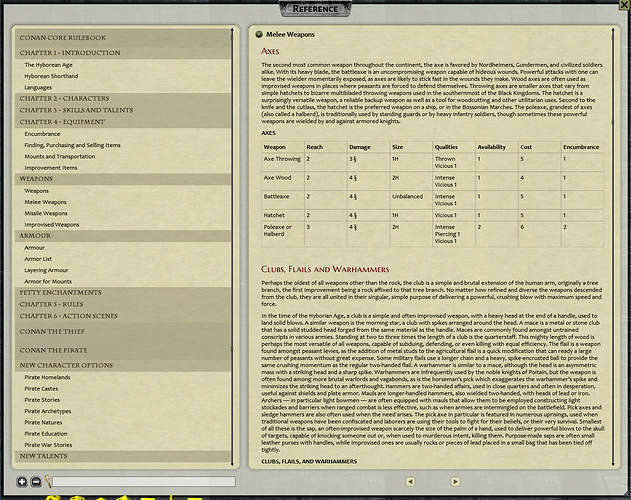Click the expand-all plus icon
The height and width of the screenshot is (500, 631).
pyautogui.click(x=22, y=481)
